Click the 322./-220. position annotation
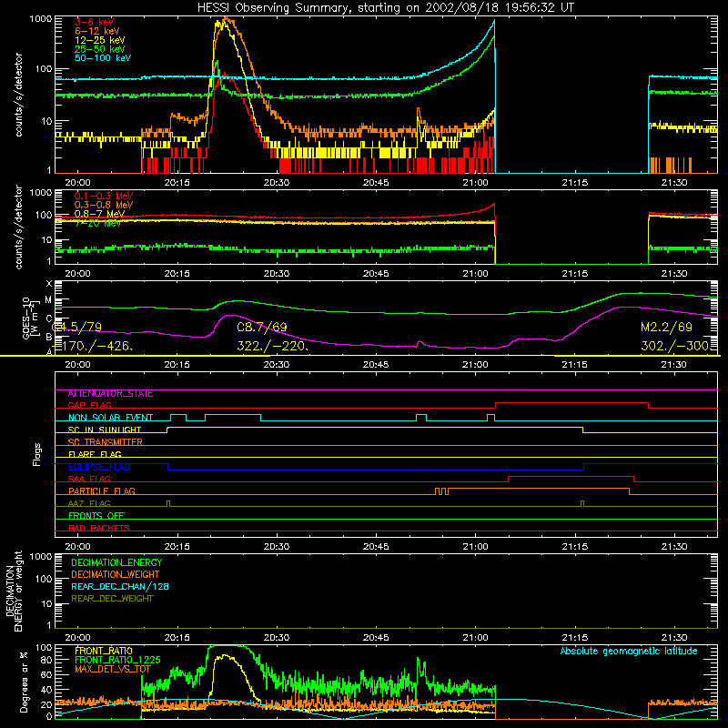 point(272,346)
